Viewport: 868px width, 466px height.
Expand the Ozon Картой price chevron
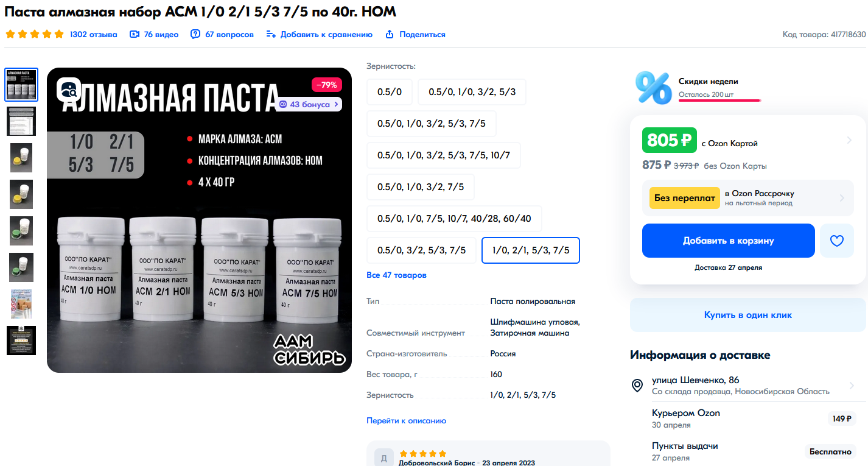[x=850, y=141]
